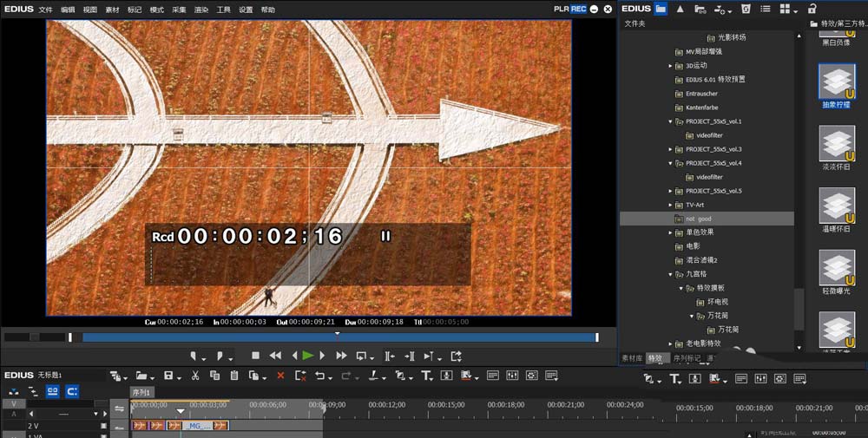Step forward one frame
The width and height of the screenshot is (868, 438).
click(323, 356)
